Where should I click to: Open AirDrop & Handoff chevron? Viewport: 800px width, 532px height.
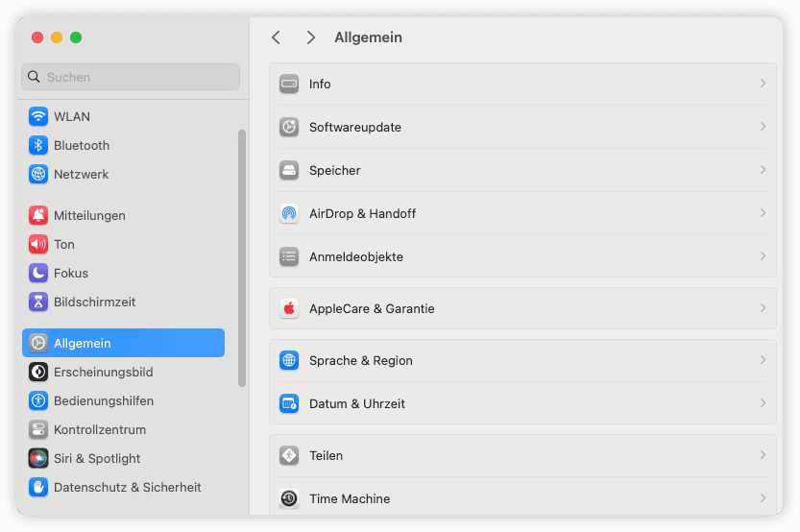[763, 213]
